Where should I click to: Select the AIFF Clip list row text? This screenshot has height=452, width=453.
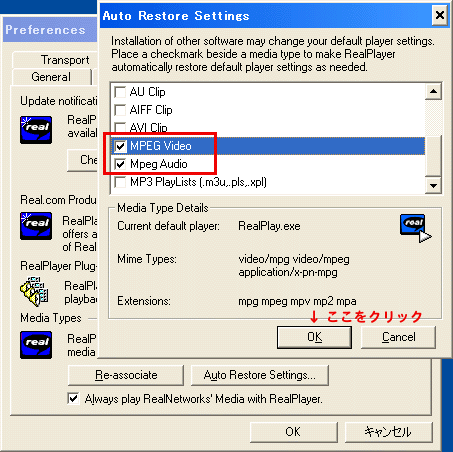coord(151,110)
